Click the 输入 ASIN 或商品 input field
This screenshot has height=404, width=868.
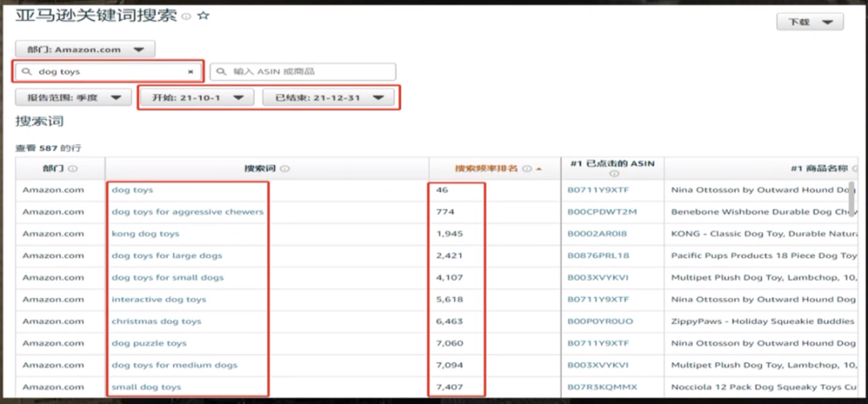point(303,72)
